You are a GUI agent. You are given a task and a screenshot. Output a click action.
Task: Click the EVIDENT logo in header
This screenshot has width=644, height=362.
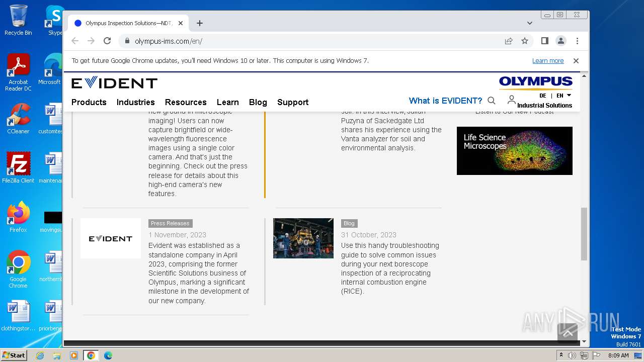[x=114, y=83]
